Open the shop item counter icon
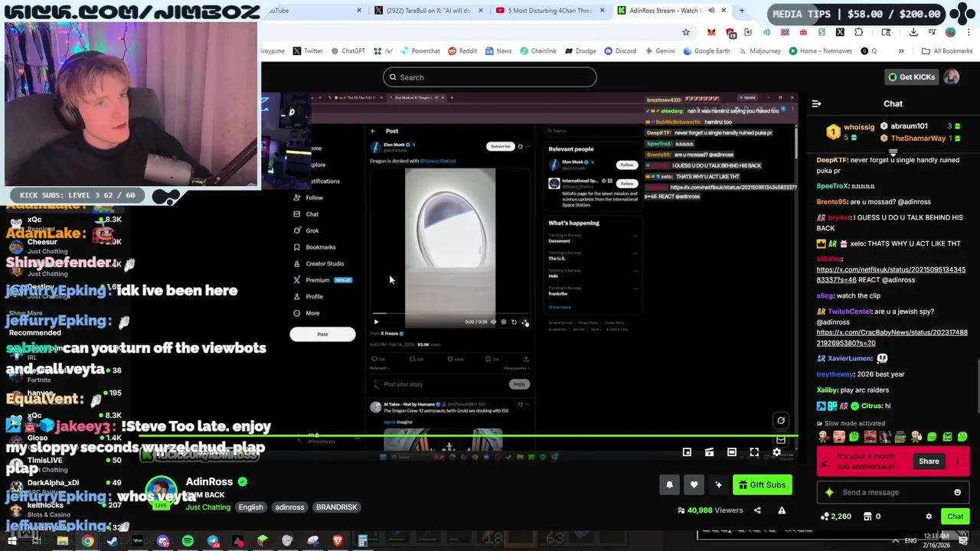 (x=871, y=517)
